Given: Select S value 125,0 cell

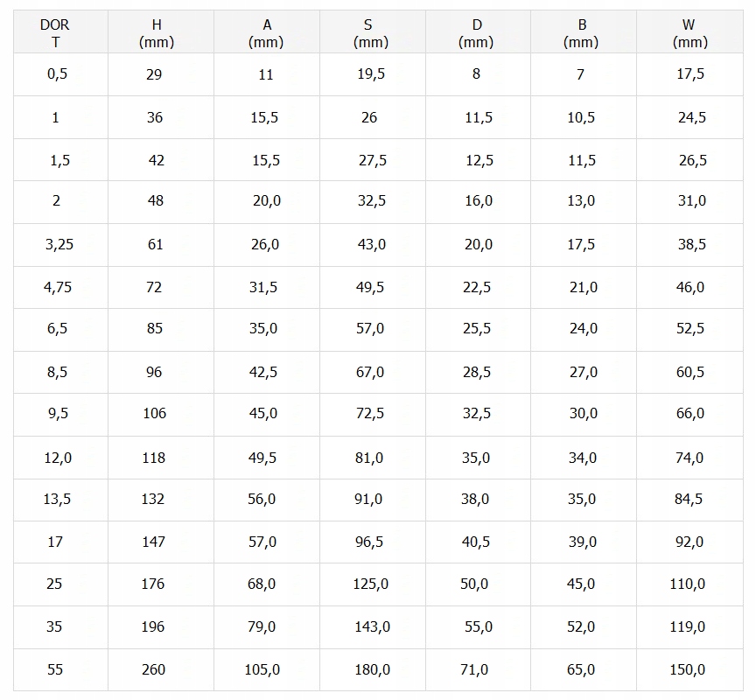Looking at the screenshot, I should 370,584.
